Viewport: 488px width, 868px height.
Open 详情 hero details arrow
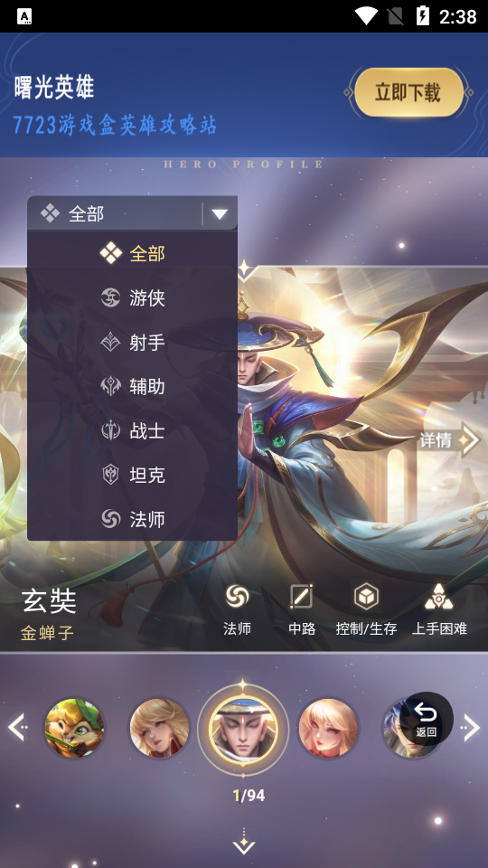click(449, 440)
